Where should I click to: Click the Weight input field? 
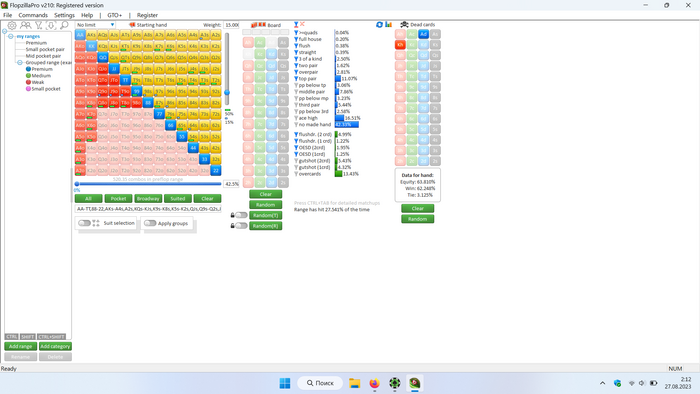click(x=231, y=25)
